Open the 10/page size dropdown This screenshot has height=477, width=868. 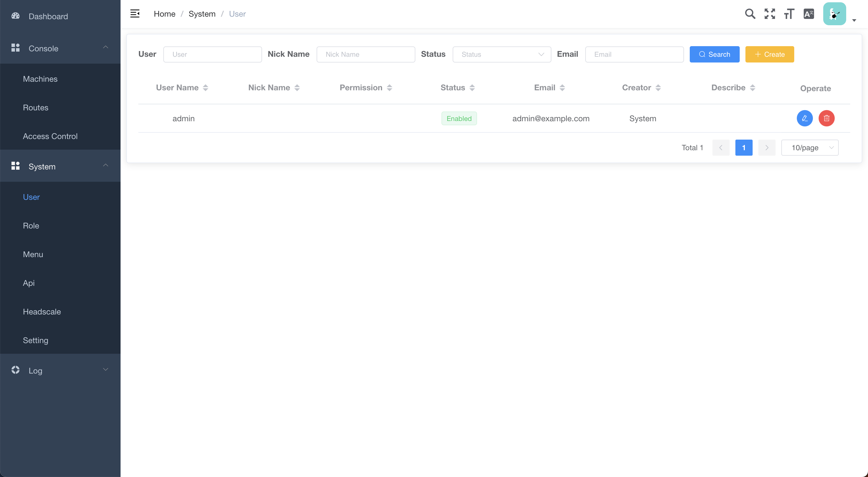809,148
